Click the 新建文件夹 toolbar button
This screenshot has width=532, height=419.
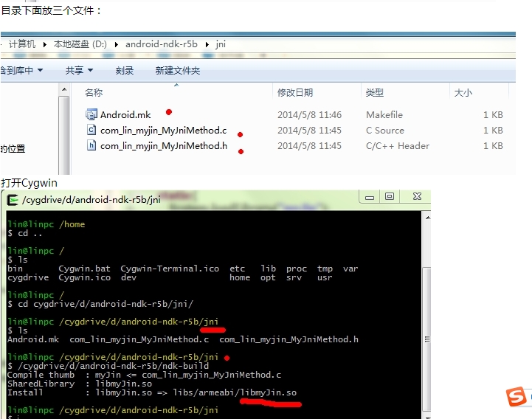click(x=177, y=71)
